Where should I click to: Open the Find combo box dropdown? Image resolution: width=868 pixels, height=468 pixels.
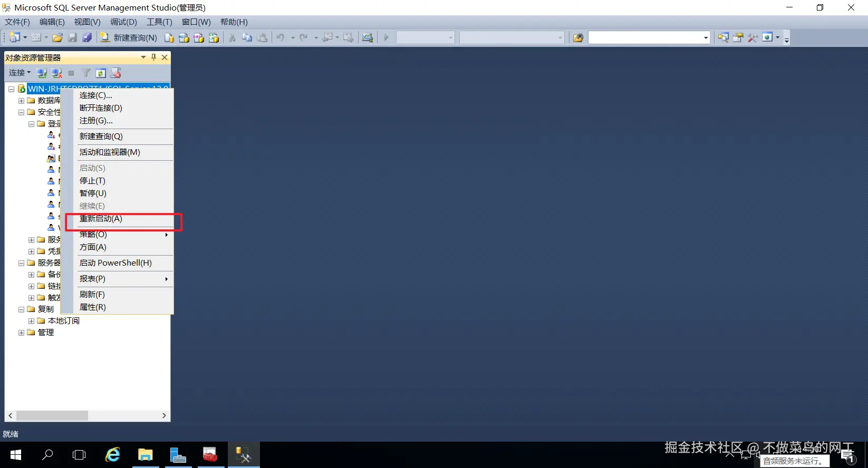[706, 37]
